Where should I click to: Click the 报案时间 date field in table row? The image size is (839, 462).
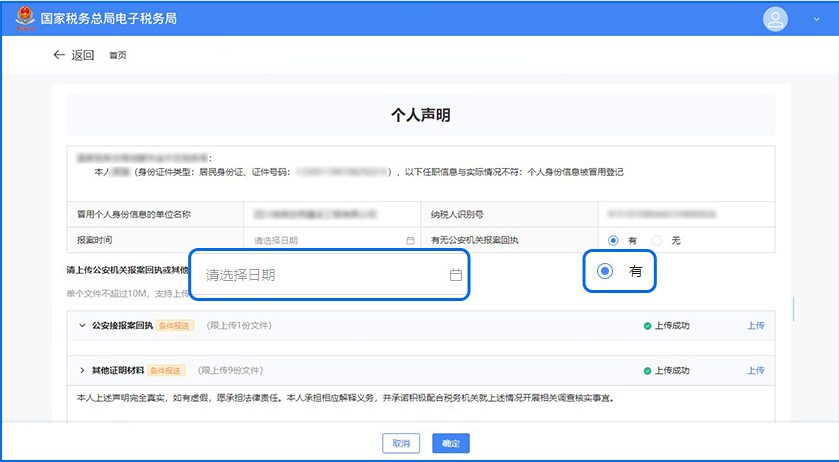[328, 240]
